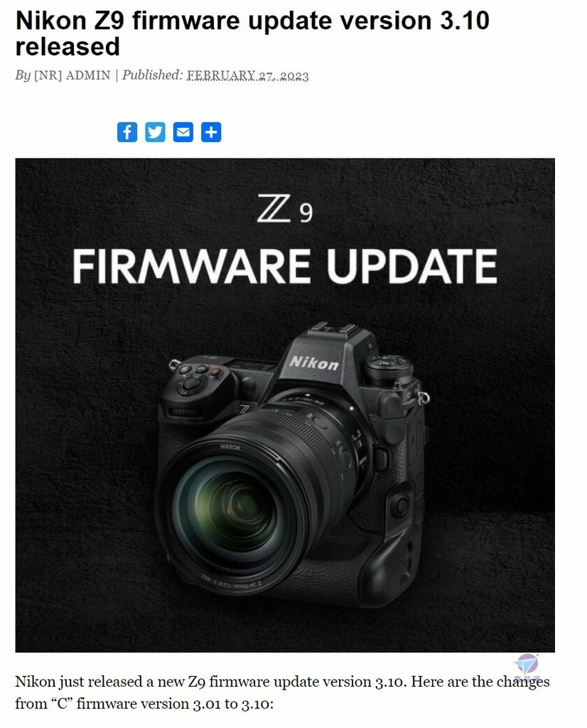587x728 pixels.
Task: Click the word 'released' in the headline
Action: point(68,46)
